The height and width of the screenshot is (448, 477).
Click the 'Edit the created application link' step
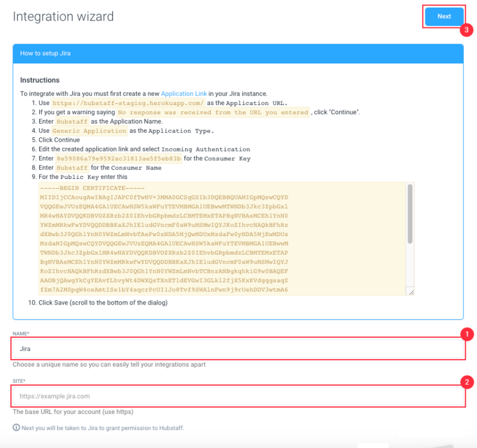tap(144, 149)
